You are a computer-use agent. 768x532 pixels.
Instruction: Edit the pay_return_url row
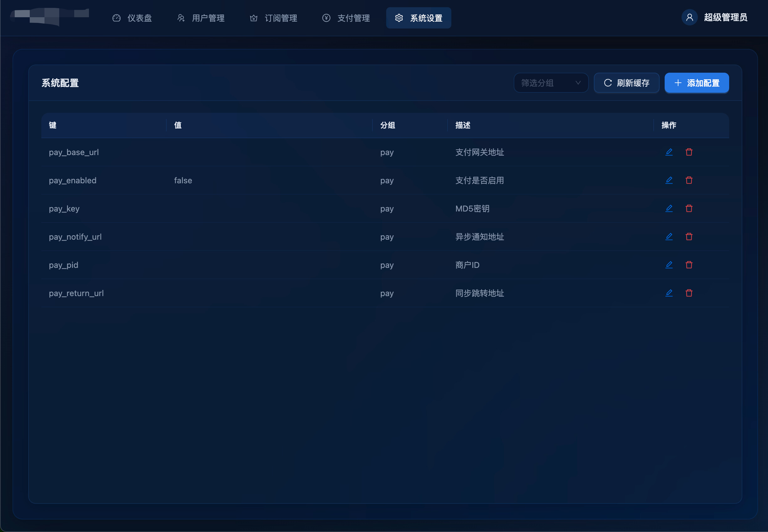pyautogui.click(x=669, y=293)
